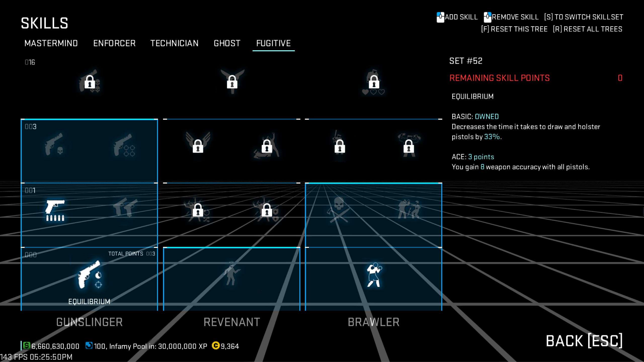Click Reset All Trees option

pos(587,29)
